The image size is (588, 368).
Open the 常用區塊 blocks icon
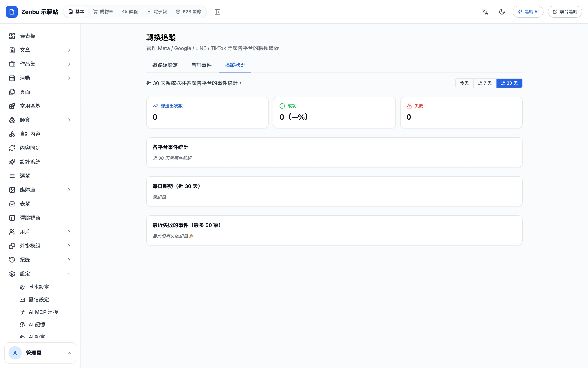[x=12, y=106]
